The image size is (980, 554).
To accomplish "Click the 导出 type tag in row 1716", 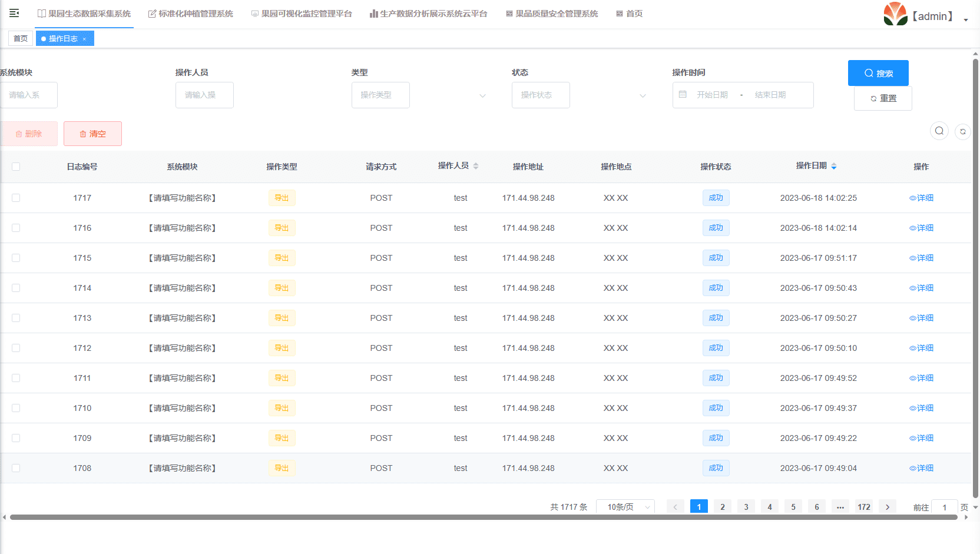I will click(282, 228).
